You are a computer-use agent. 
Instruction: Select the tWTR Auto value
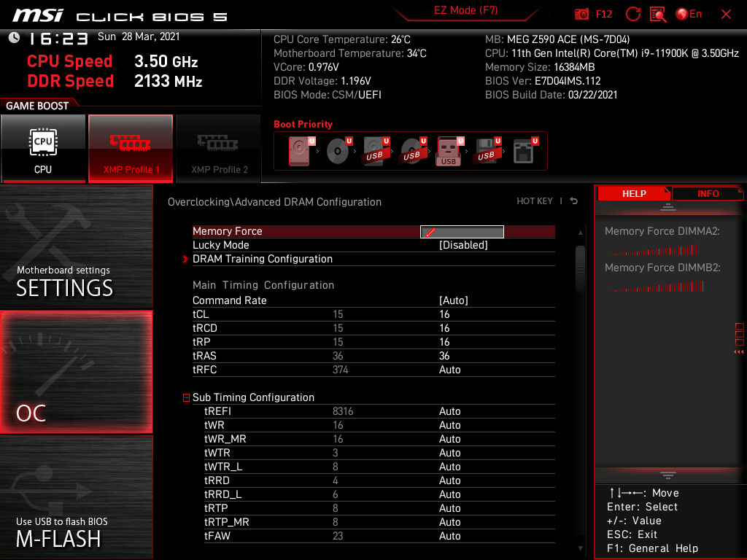(449, 452)
